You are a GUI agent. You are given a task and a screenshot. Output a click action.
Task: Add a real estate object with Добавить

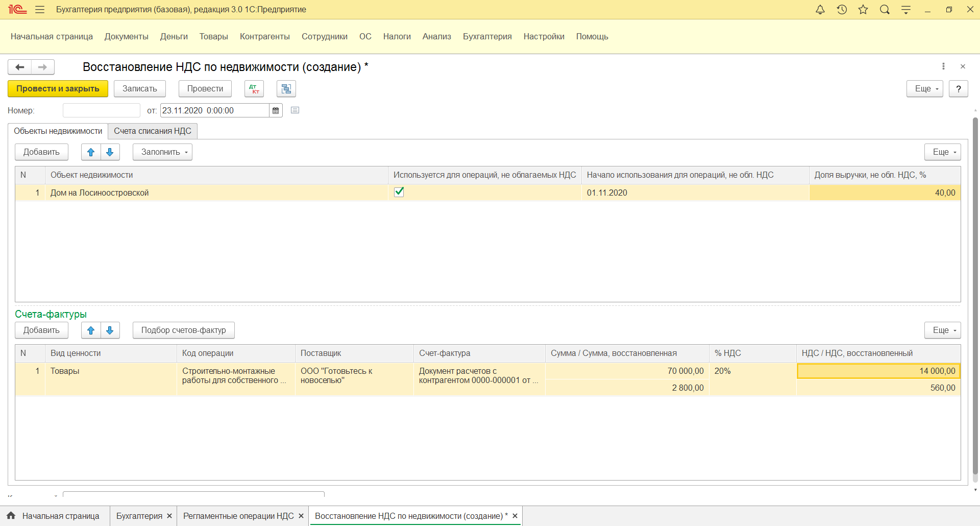point(41,152)
